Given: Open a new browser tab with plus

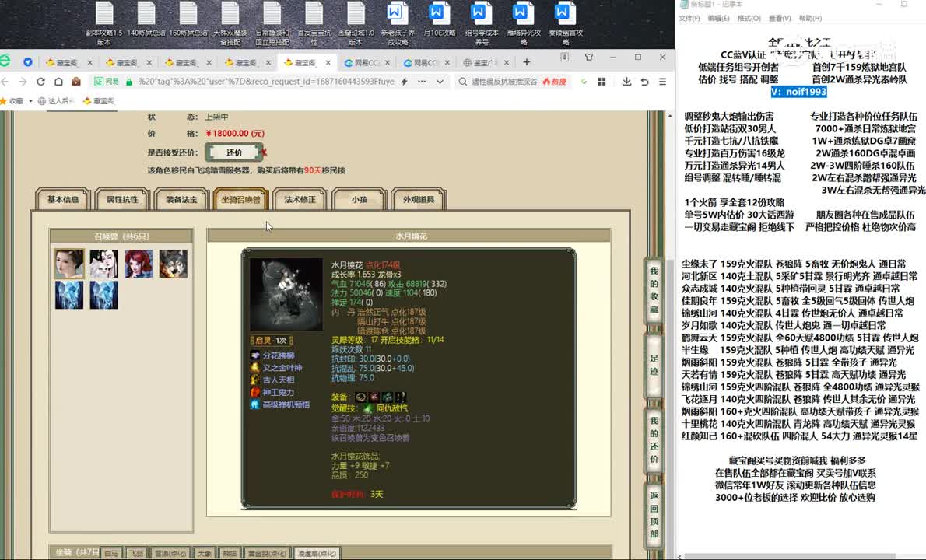Looking at the screenshot, I should coord(526,62).
